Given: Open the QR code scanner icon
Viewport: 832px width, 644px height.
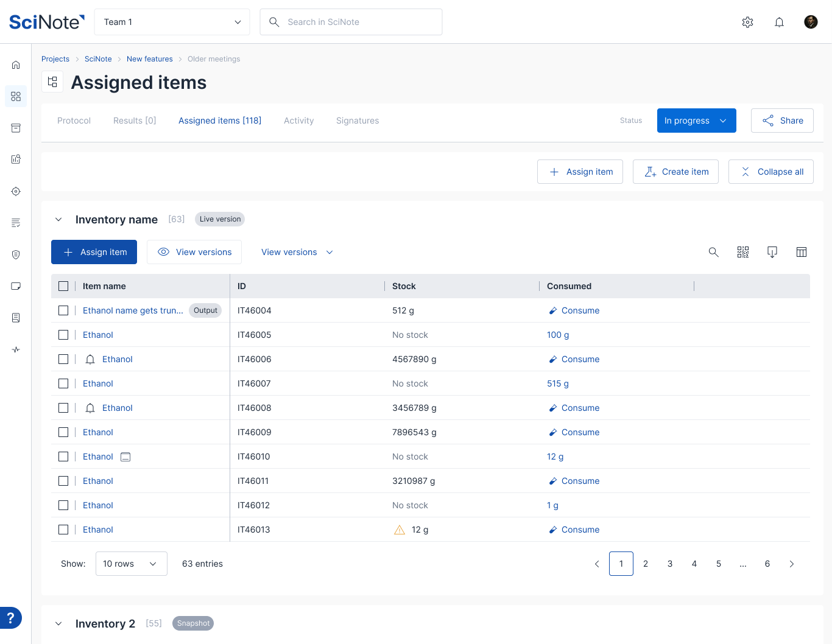Looking at the screenshot, I should [743, 252].
